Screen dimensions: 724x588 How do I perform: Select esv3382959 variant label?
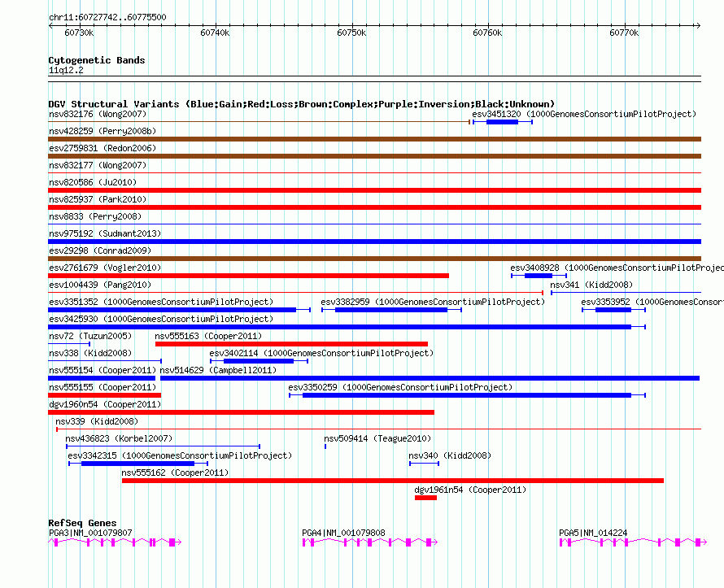tap(433, 302)
